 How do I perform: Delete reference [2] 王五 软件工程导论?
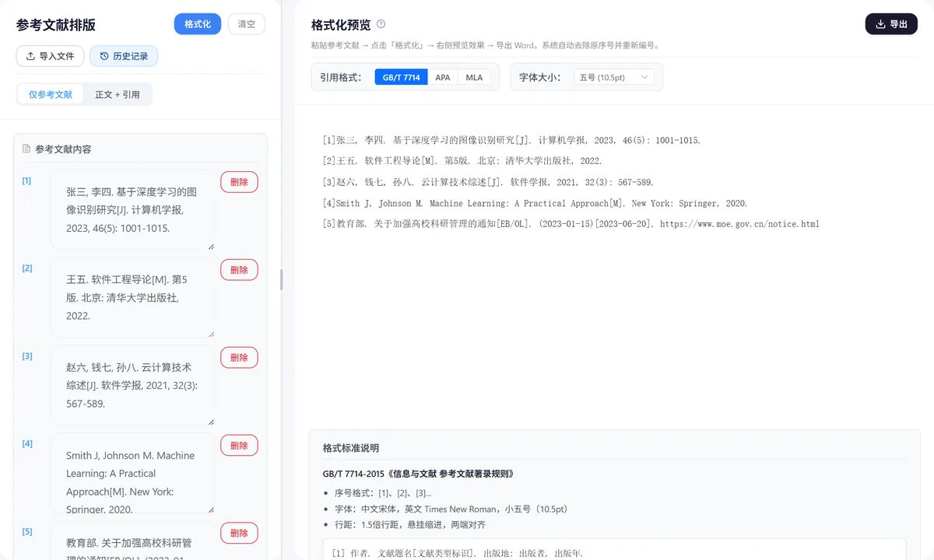[x=239, y=270]
